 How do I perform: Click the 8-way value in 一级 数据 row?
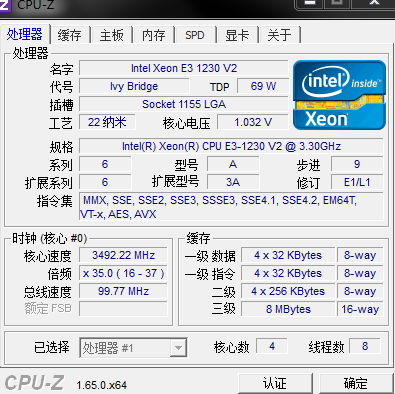[x=360, y=255]
